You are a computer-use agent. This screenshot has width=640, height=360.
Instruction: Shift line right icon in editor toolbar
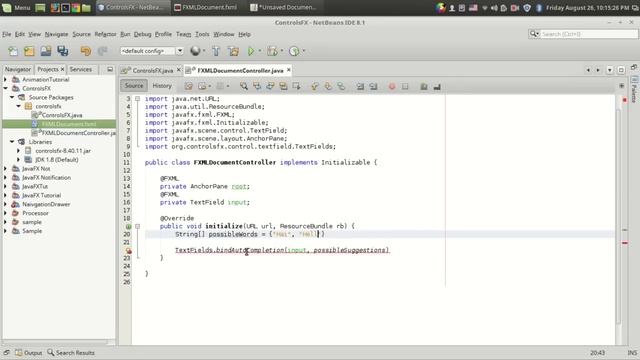coord(373,86)
